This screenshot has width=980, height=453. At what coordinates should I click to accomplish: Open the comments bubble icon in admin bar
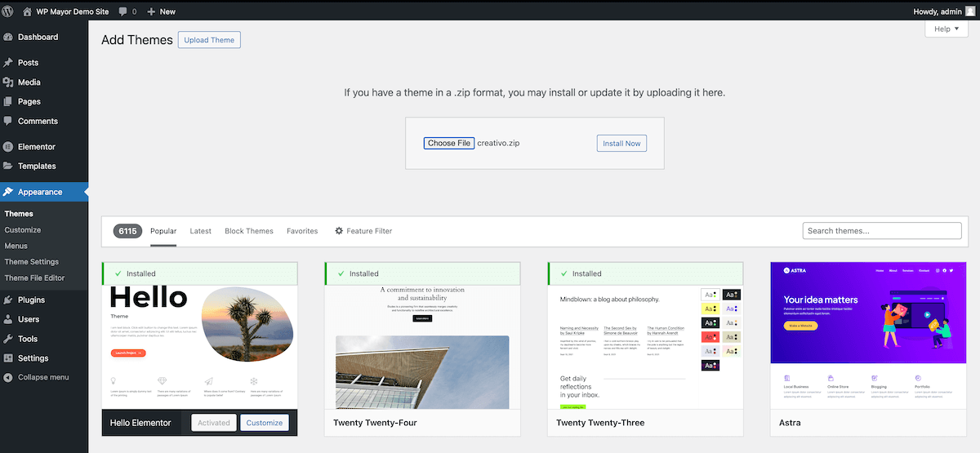pyautogui.click(x=122, y=11)
